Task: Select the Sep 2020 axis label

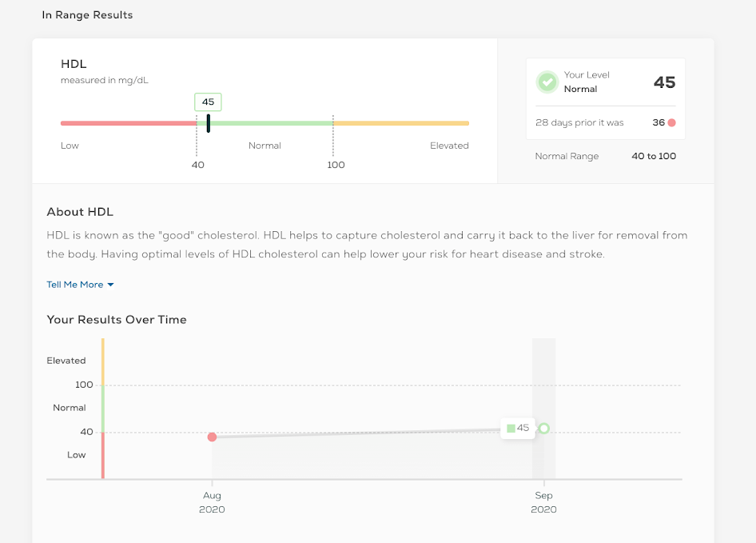Action: click(544, 501)
